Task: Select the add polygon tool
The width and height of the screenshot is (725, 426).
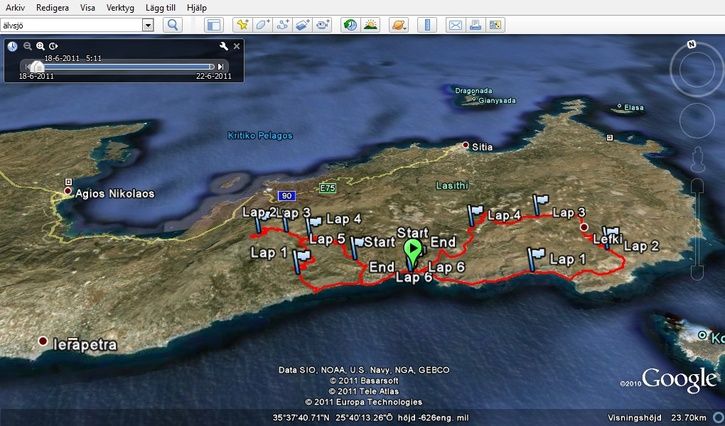Action: tap(262, 24)
